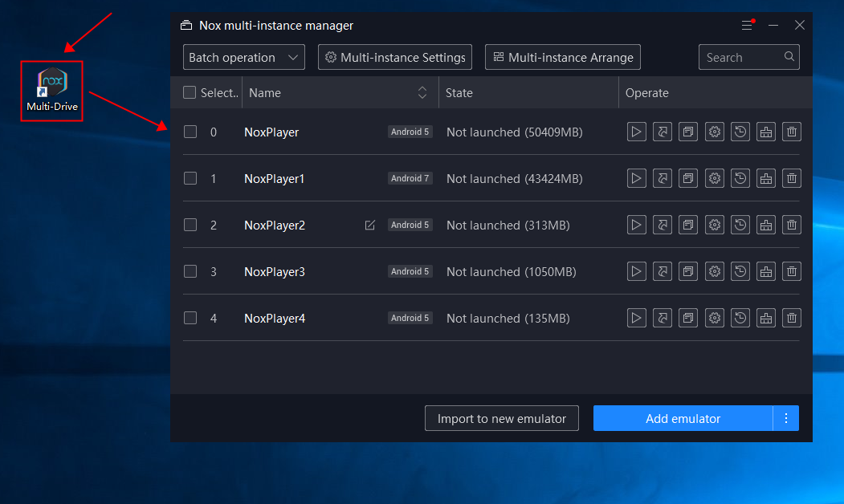Create shortcut for NoxPlayer1
This screenshot has height=504, width=844.
pyautogui.click(x=662, y=178)
